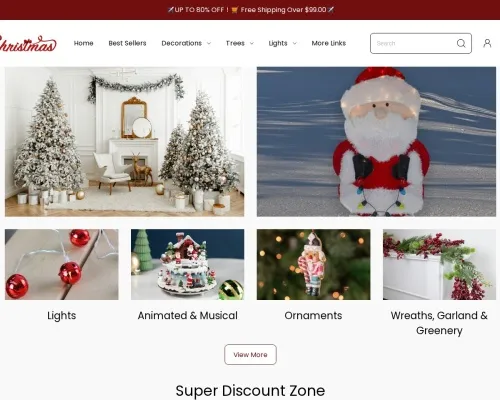The image size is (500, 400).
Task: Select the red bell Lights category image
Action: 62,264
